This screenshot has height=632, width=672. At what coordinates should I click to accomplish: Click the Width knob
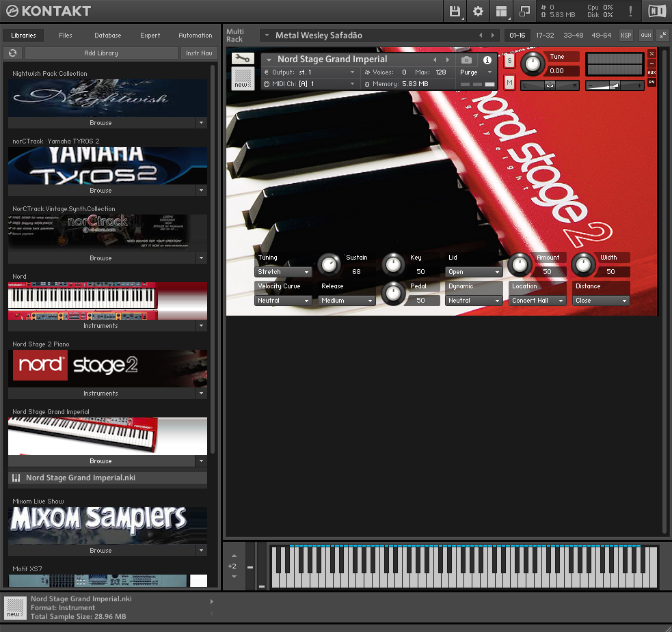pyautogui.click(x=583, y=264)
